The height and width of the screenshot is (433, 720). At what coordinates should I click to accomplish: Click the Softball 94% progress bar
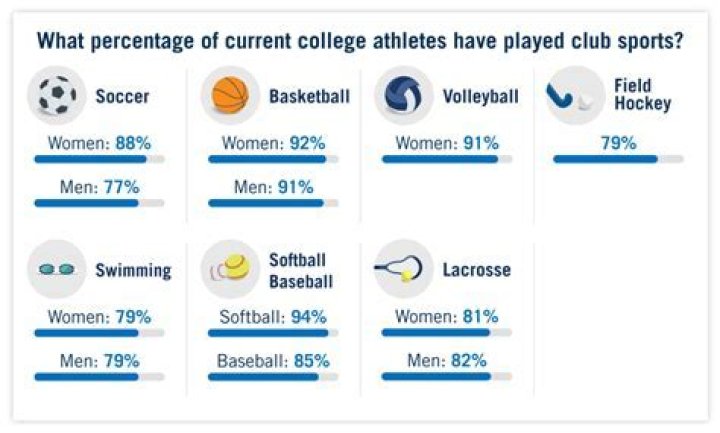click(273, 333)
